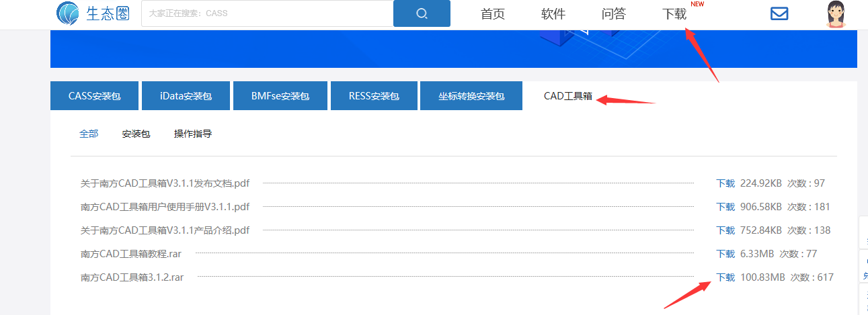Switch to the CASS安装包 tab

tap(94, 96)
